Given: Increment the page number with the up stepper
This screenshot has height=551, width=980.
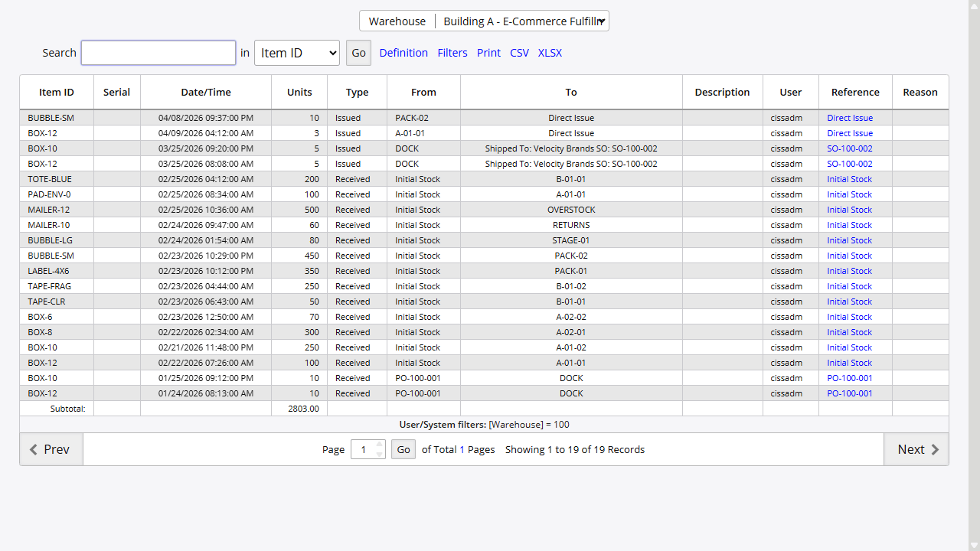Looking at the screenshot, I should point(379,445).
